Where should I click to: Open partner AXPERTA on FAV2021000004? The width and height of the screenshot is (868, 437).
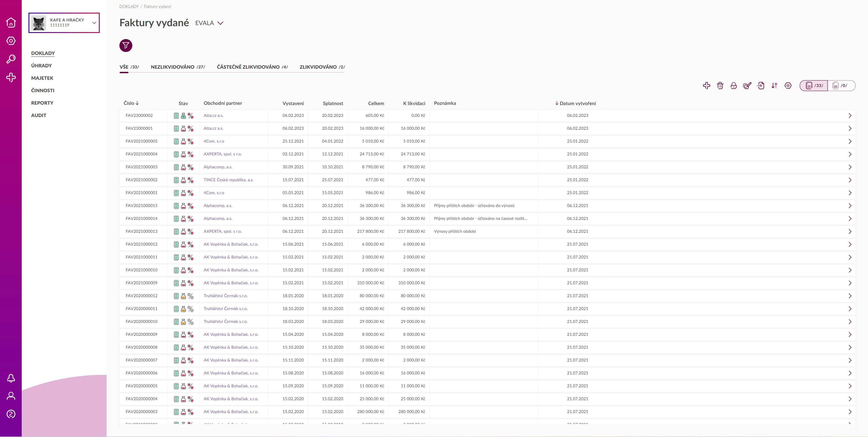[x=223, y=154]
